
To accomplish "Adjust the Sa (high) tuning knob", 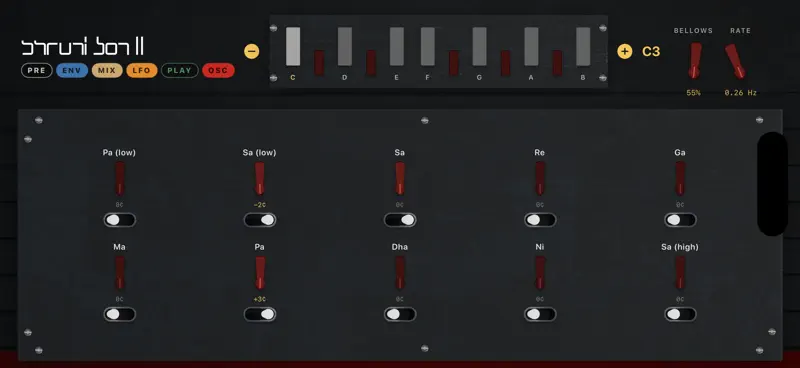I will point(681,273).
